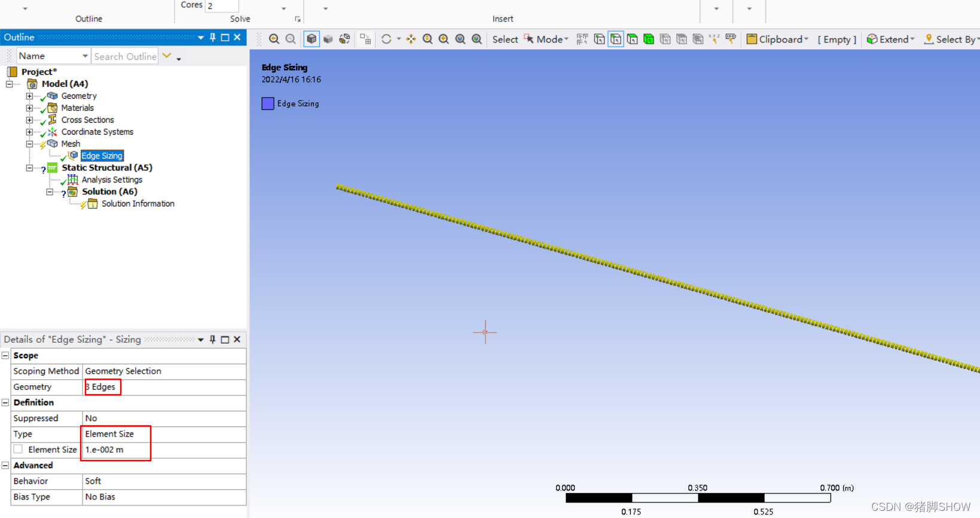Click the Project book icon
This screenshot has height=518, width=980.
(12, 72)
